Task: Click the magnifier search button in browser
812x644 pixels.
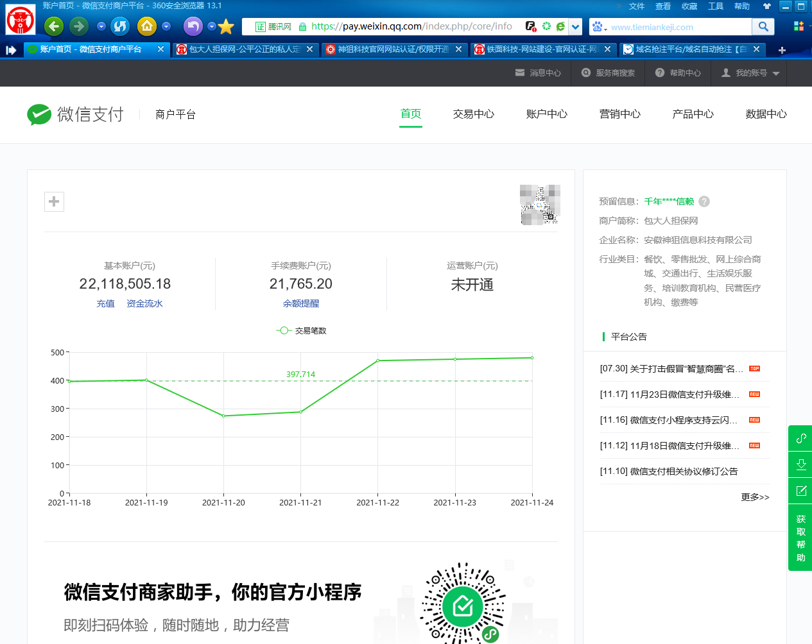Action: 763,26
